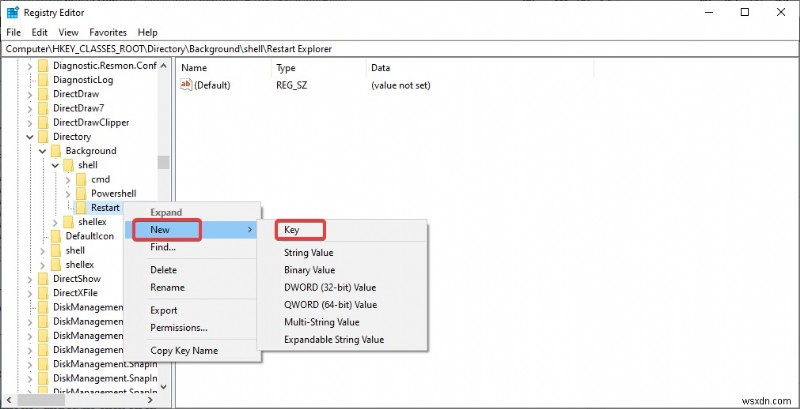Collapse the Background key
The image size is (800, 409).
(x=42, y=151)
